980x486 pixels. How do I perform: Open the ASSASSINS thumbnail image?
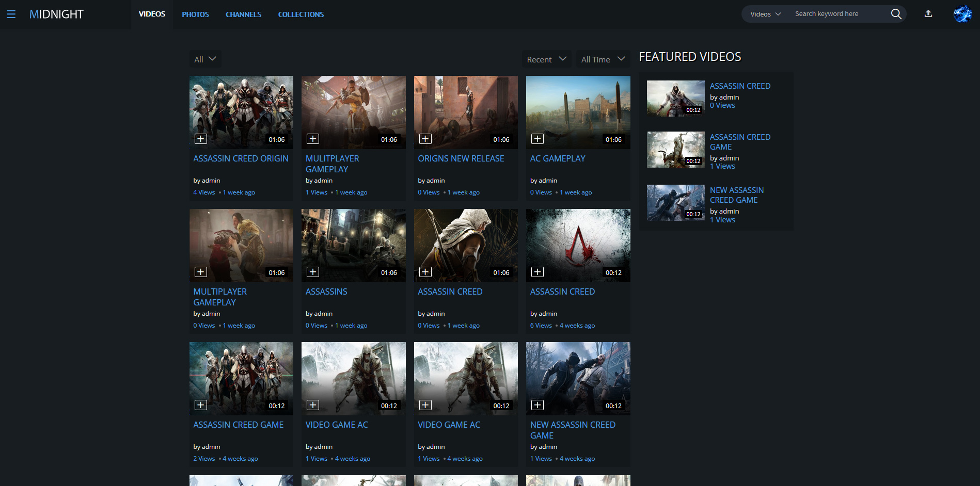(354, 246)
